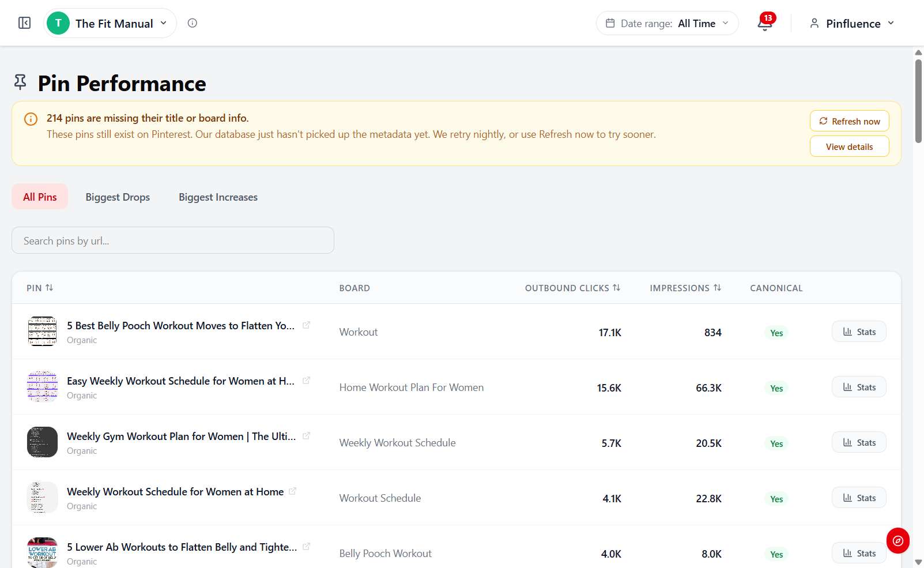Click the warning info icon in yellow banner
The image size is (924, 568).
31,119
